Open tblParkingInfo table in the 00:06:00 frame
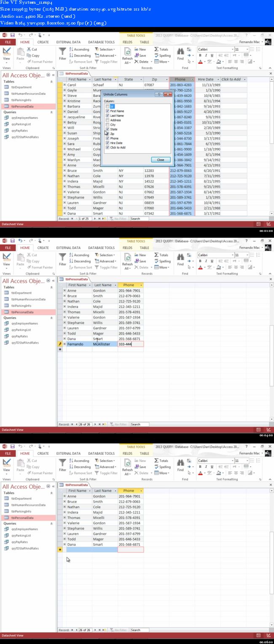 click(21, 511)
